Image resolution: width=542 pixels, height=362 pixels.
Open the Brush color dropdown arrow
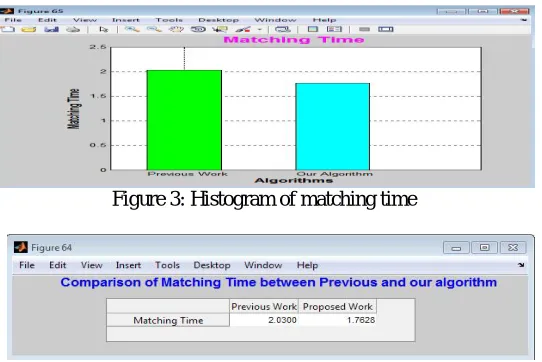tap(260, 30)
